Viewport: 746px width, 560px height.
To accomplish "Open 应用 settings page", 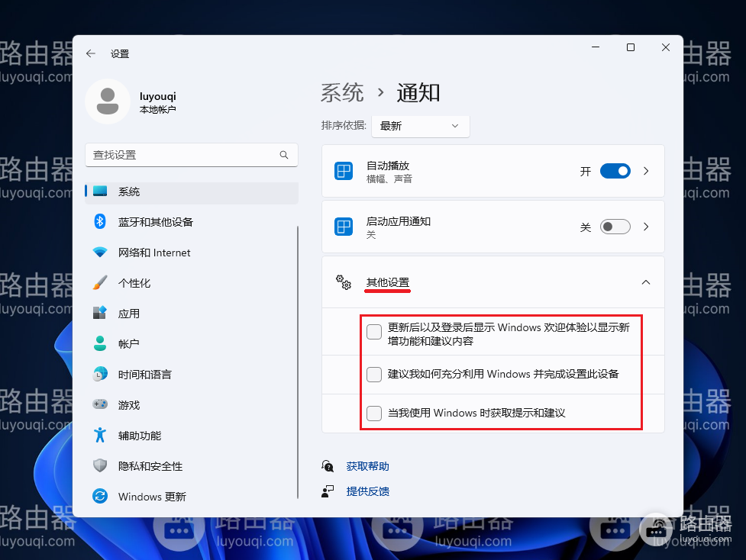I will 192,314.
